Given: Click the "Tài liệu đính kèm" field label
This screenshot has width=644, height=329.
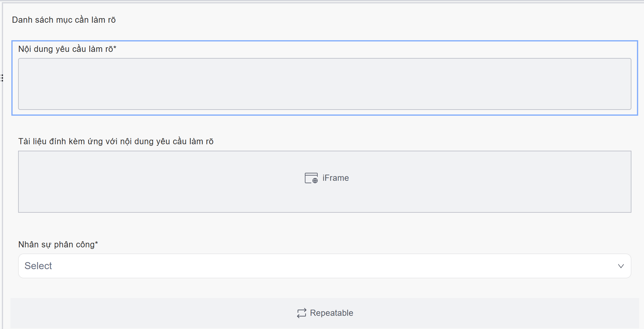Looking at the screenshot, I should (116, 141).
